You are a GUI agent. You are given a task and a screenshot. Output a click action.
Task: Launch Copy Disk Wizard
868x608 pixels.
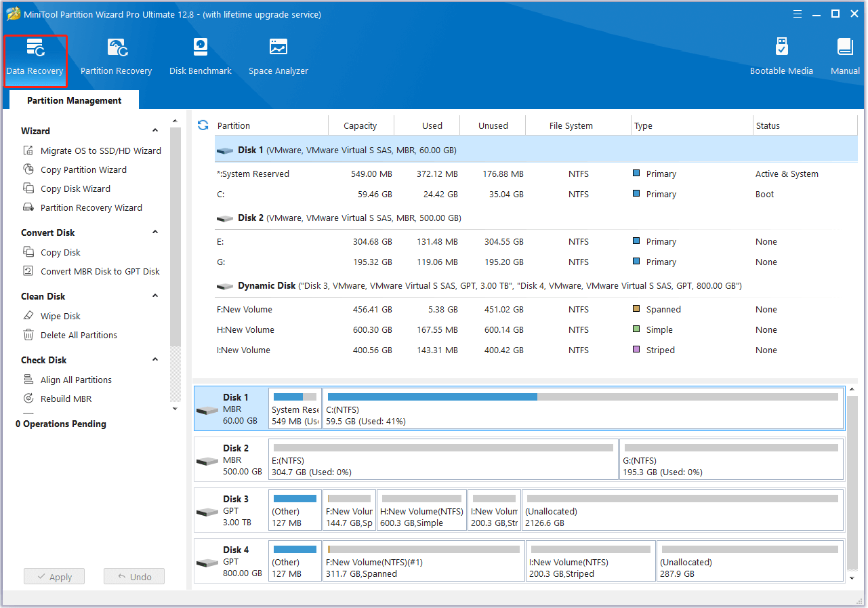pos(67,188)
